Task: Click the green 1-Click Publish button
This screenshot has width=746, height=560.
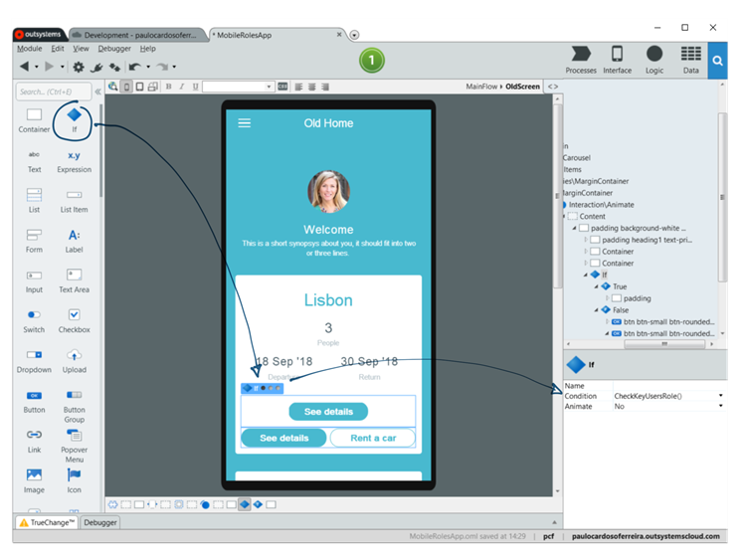Action: [x=371, y=62]
